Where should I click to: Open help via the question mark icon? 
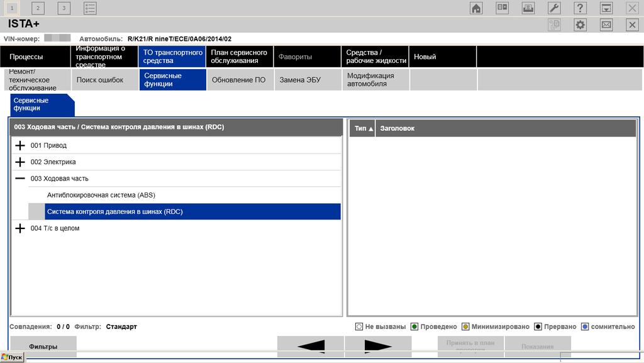click(580, 8)
